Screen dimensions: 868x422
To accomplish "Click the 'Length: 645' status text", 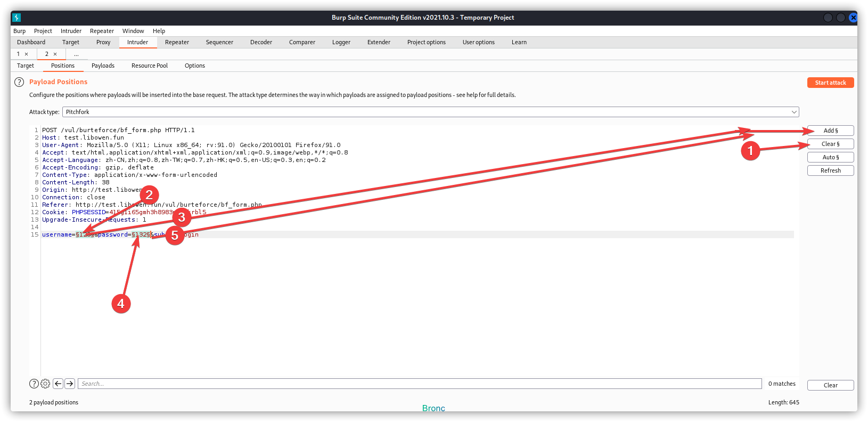I will (784, 402).
